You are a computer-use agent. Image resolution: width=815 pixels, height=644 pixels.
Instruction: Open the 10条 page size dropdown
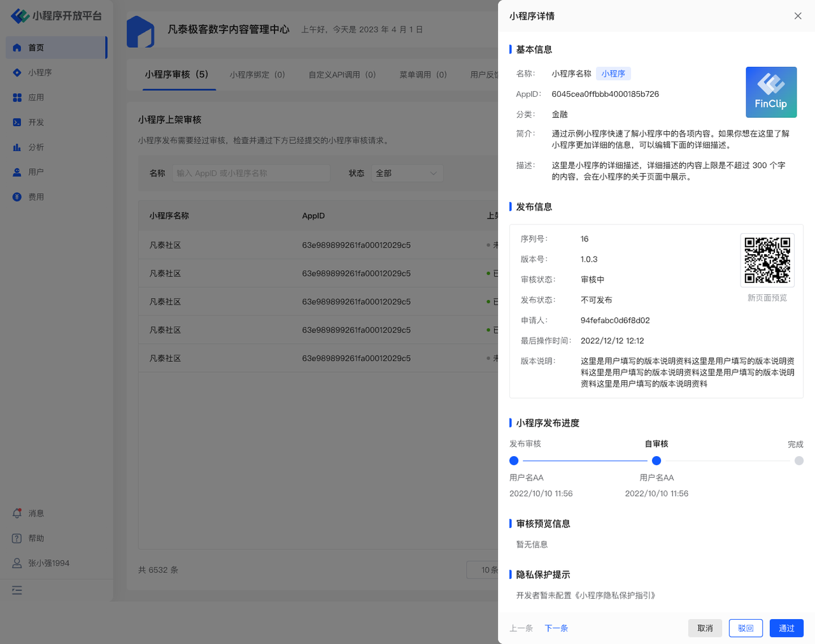pyautogui.click(x=484, y=570)
